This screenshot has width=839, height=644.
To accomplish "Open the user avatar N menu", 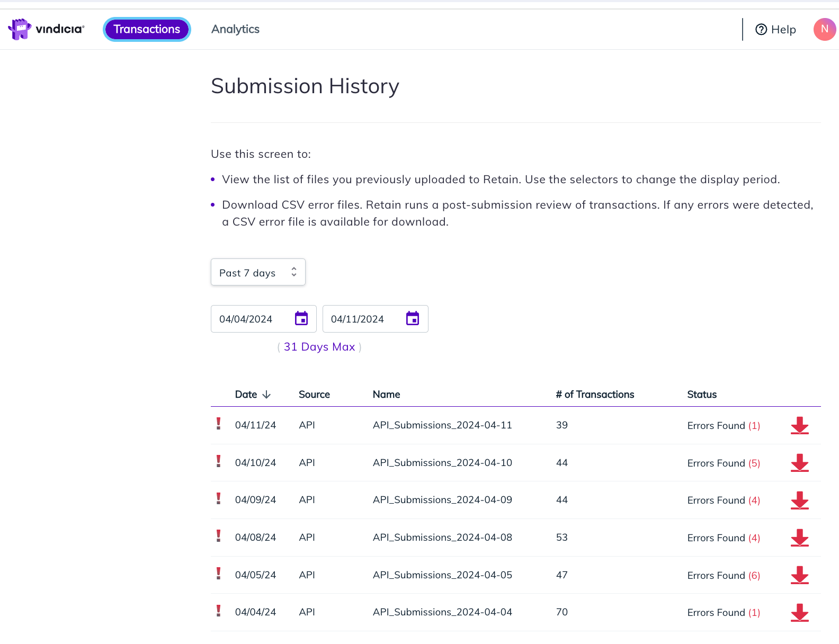I will [x=824, y=29].
